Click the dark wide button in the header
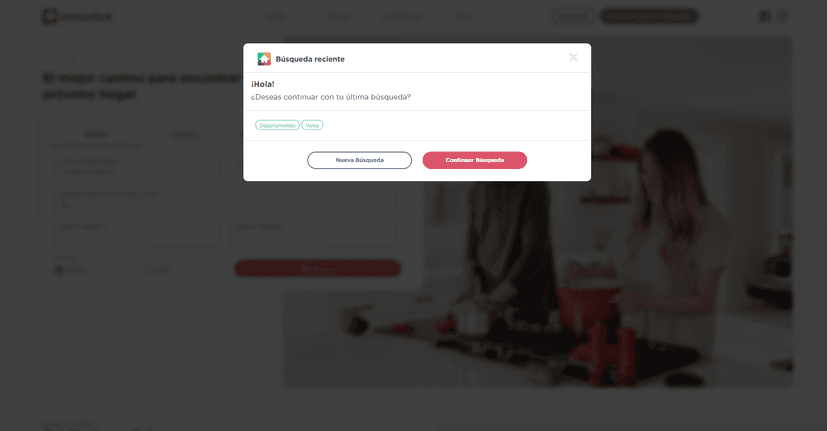828x431 pixels. point(649,16)
